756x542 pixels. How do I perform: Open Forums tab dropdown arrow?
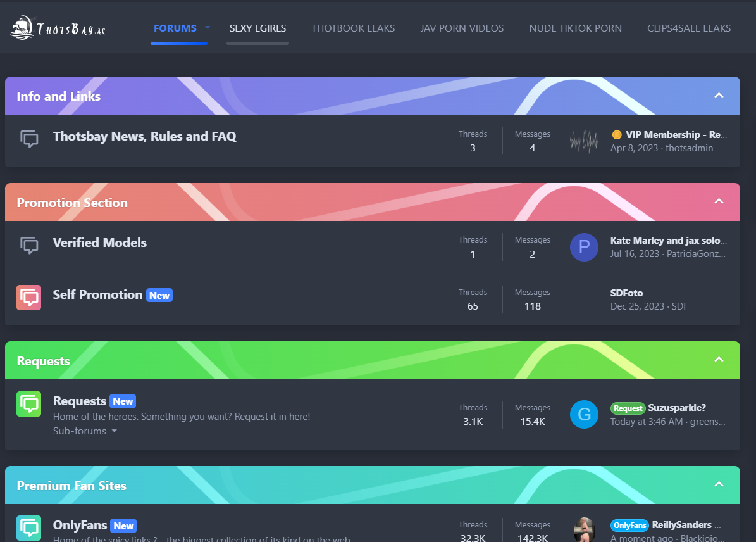208,27
